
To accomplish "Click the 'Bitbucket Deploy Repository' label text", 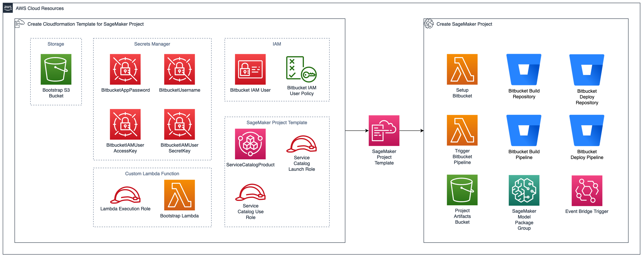I will point(587,97).
